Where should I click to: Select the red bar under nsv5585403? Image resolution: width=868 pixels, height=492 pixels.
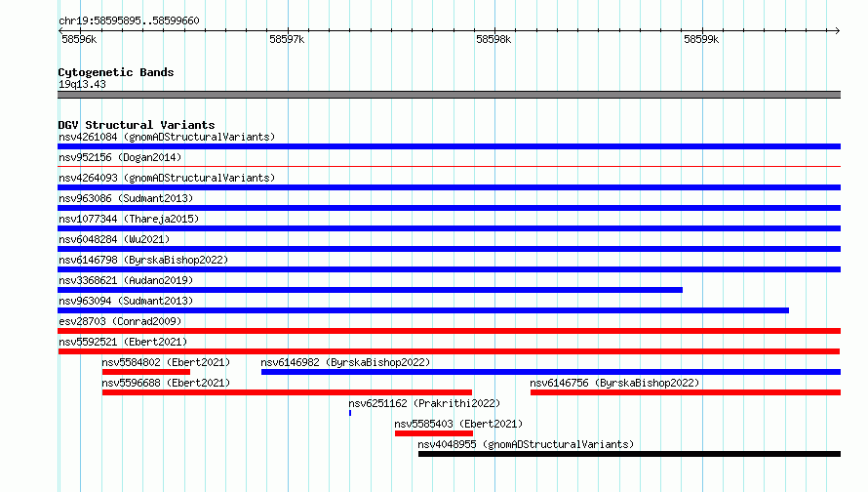434,433
